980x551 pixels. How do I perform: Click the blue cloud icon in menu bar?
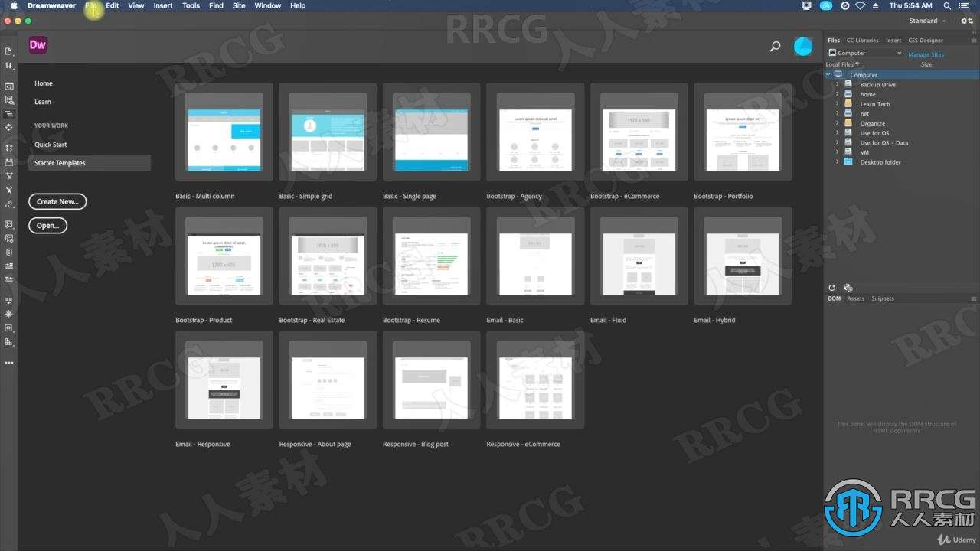click(826, 5)
